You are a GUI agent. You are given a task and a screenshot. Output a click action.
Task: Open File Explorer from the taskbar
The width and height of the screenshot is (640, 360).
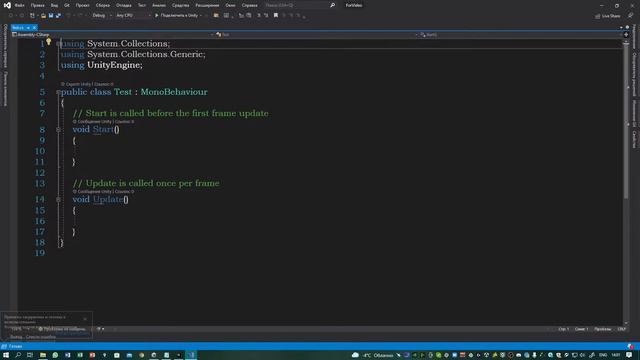(x=42, y=355)
